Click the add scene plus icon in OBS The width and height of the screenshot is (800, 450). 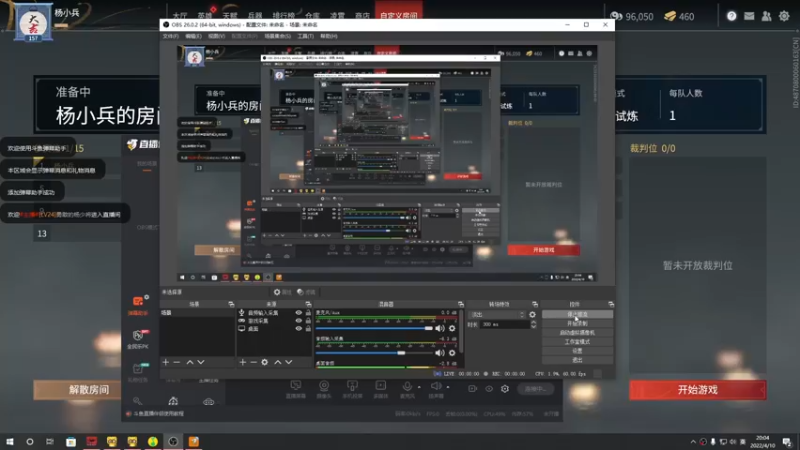tap(165, 362)
